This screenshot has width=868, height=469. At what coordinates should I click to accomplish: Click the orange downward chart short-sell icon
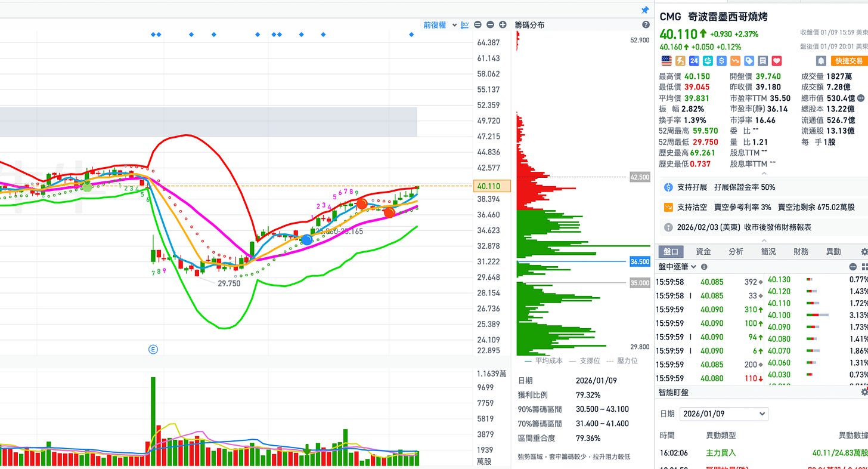pyautogui.click(x=735, y=61)
